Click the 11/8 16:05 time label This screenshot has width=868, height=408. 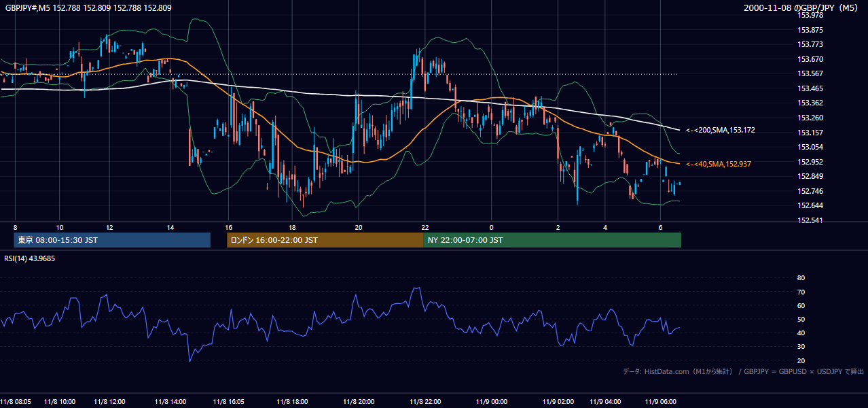pos(230,401)
